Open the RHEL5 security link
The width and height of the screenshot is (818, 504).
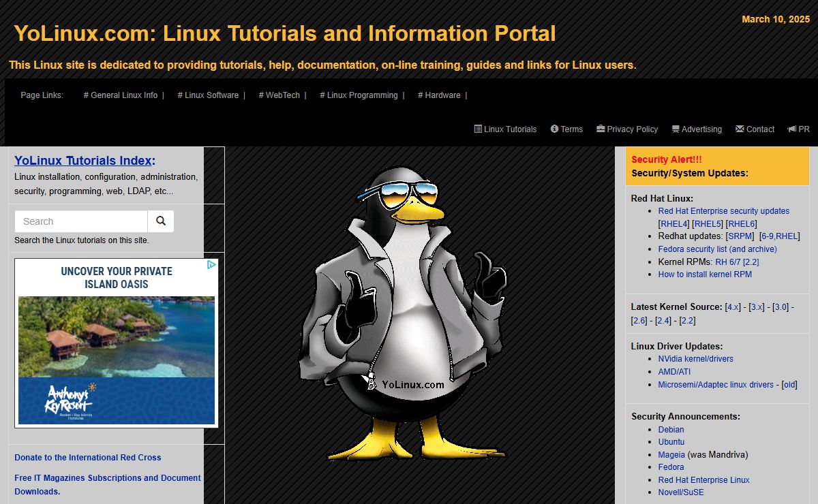coord(708,224)
